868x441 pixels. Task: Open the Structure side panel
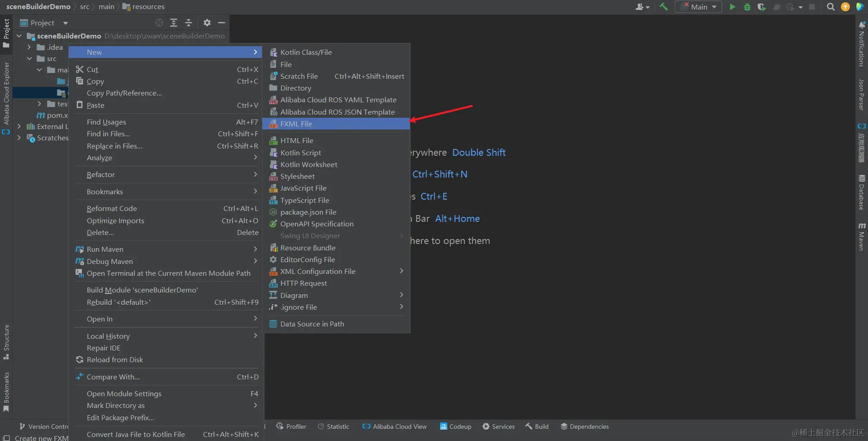click(x=6, y=342)
